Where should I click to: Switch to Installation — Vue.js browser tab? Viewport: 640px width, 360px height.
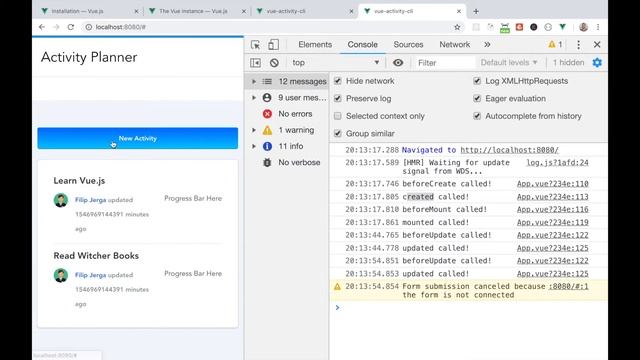90,11
